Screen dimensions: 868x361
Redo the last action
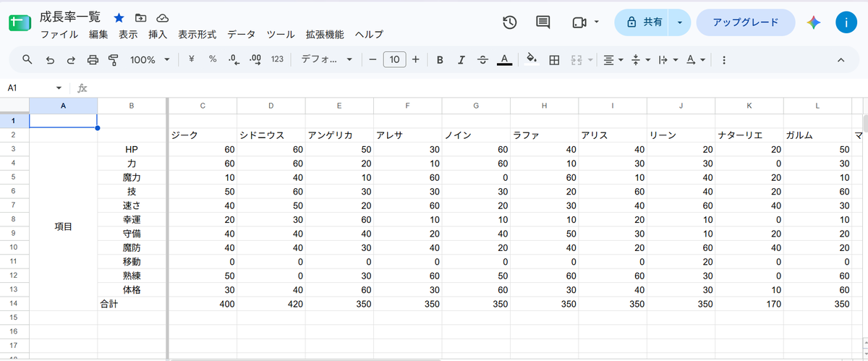tap(71, 59)
